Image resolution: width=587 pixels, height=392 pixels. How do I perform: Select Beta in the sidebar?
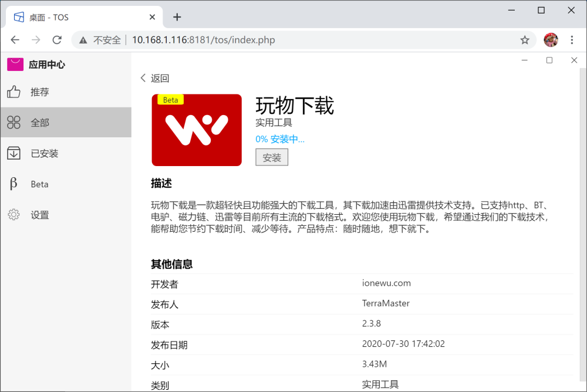(66, 184)
